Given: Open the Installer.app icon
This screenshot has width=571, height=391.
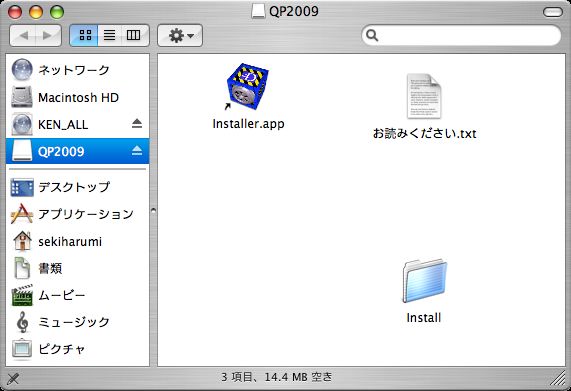Looking at the screenshot, I should (247, 87).
